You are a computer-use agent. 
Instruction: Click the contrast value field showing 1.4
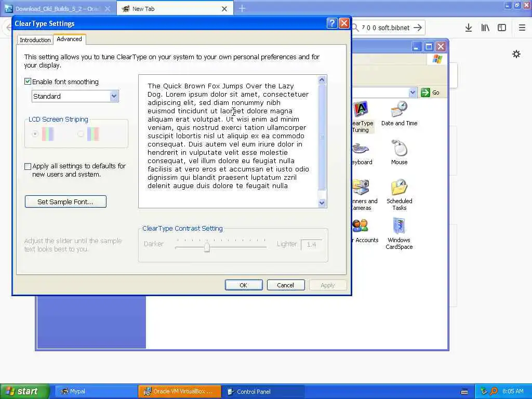click(311, 244)
